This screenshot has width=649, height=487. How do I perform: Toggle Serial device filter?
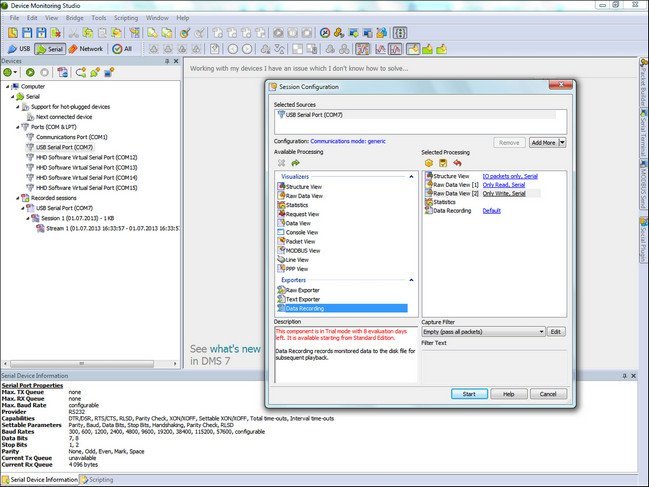pos(49,49)
